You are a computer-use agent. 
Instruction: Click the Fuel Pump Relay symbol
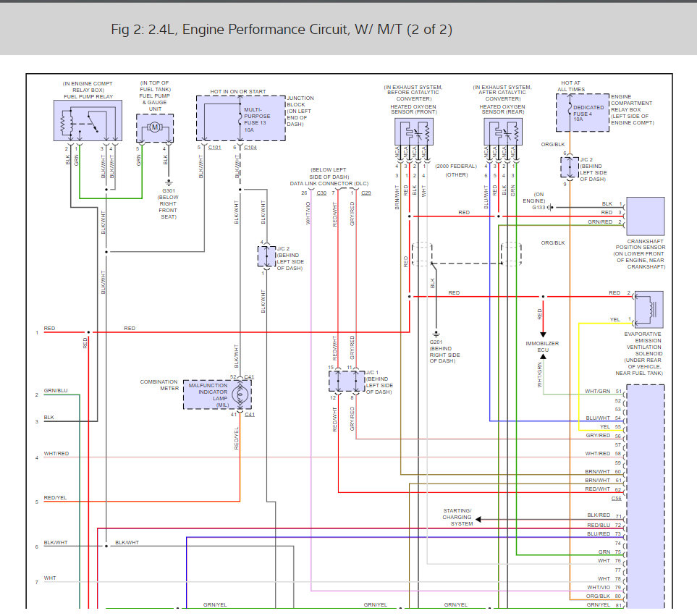[87, 119]
